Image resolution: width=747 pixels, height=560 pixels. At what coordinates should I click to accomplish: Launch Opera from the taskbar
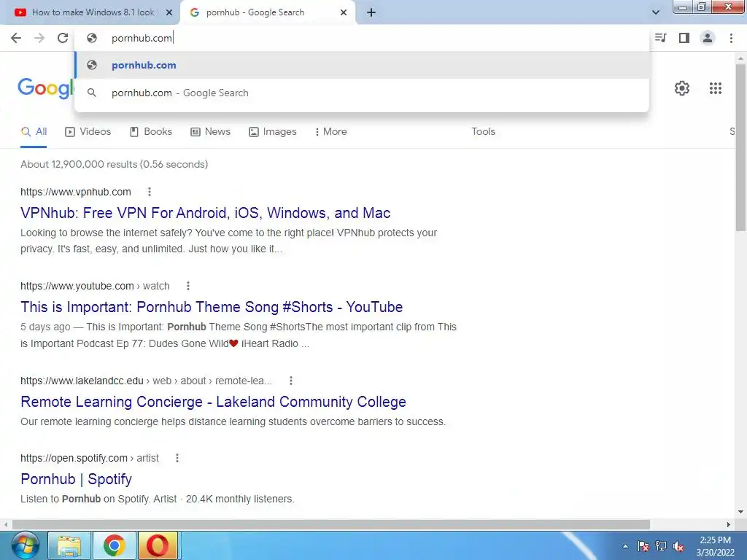tap(158, 545)
